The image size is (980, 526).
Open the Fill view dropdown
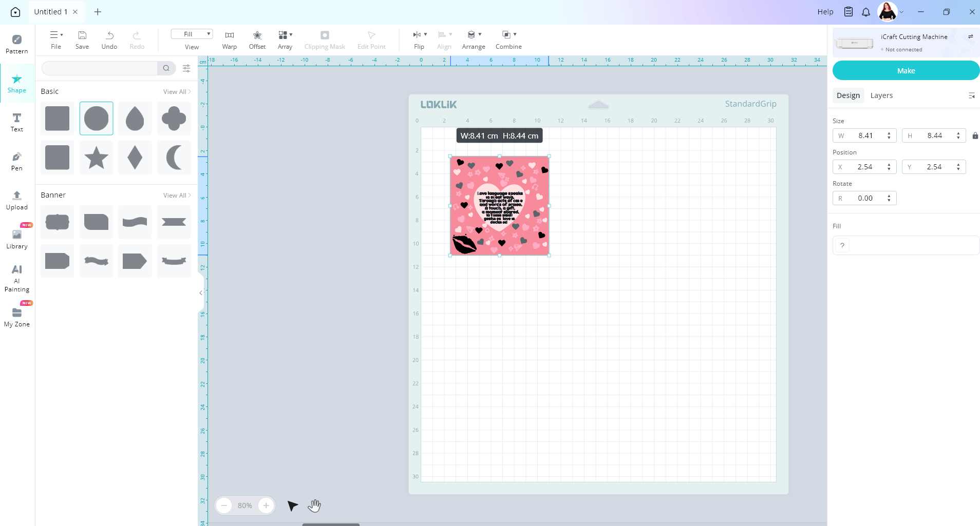pos(192,34)
